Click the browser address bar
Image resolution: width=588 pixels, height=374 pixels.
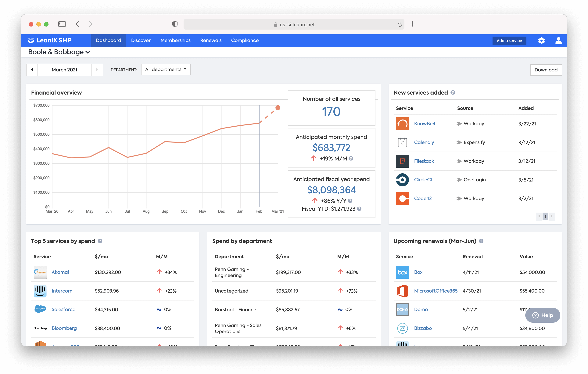pyautogui.click(x=294, y=24)
